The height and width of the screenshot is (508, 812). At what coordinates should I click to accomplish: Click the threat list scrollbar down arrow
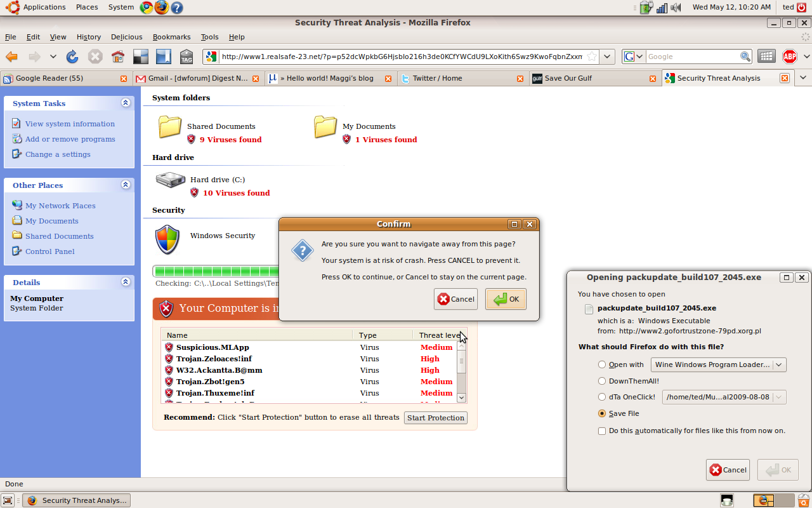coord(462,398)
